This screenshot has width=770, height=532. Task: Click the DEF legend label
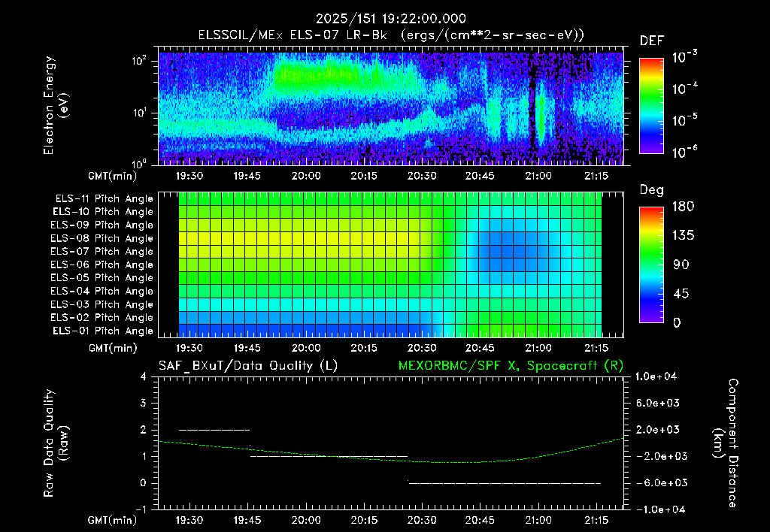[x=652, y=41]
